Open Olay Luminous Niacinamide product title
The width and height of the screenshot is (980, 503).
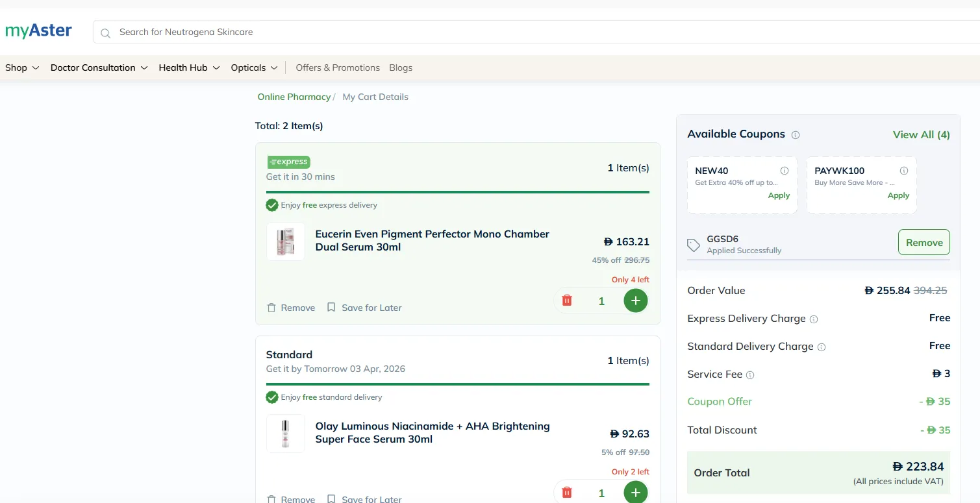433,432
